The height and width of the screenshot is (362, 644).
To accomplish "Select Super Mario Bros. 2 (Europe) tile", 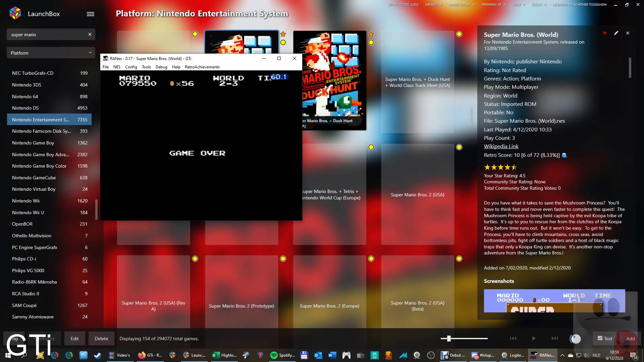I will click(329, 292).
